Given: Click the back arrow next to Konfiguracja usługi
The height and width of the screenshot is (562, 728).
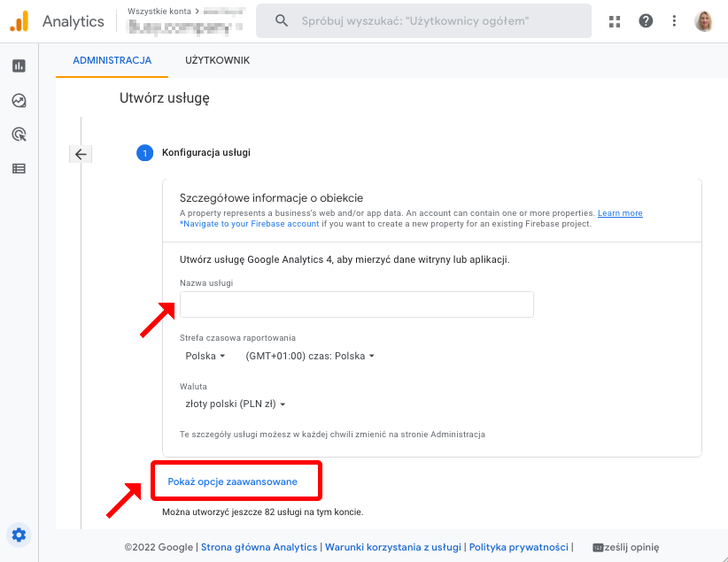Looking at the screenshot, I should point(81,153).
